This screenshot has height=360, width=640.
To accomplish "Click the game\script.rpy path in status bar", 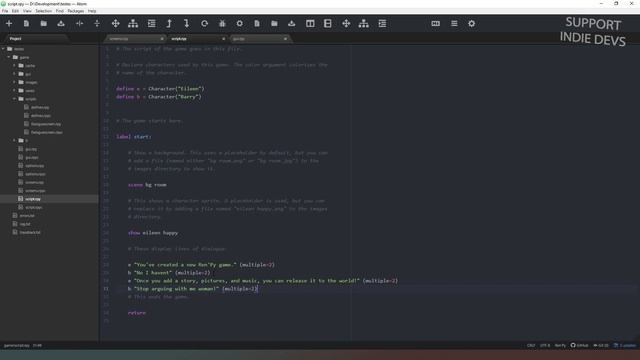I will (17, 345).
